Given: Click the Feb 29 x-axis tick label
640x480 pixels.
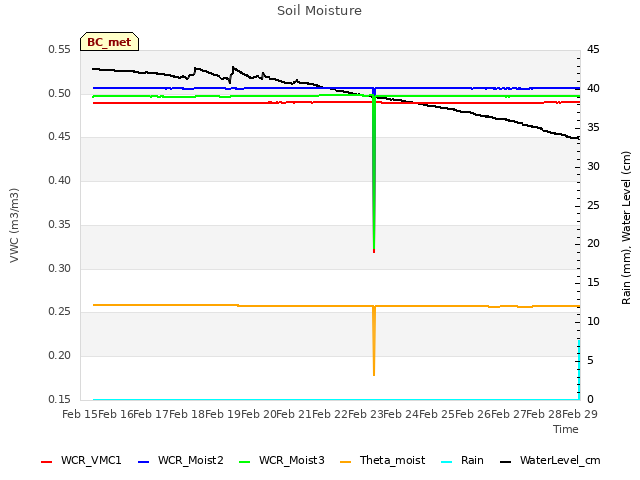Looking at the screenshot, I should [x=580, y=414].
